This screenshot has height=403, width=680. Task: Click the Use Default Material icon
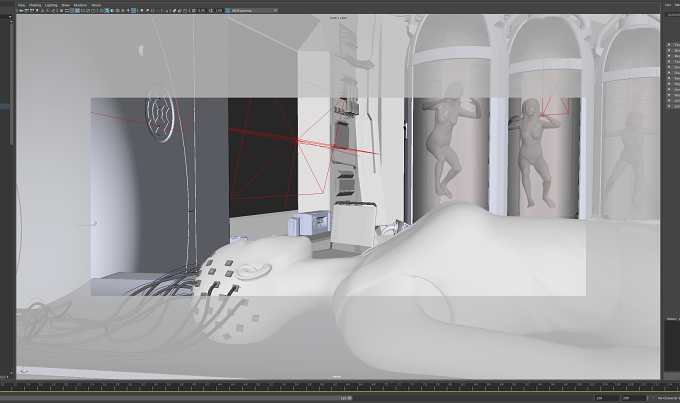pos(112,10)
